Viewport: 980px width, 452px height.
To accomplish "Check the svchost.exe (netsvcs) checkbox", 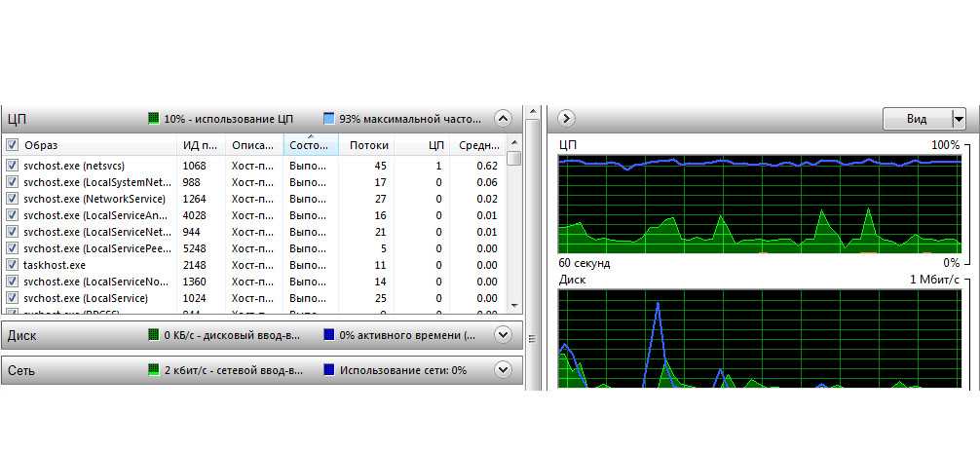I will (13, 166).
